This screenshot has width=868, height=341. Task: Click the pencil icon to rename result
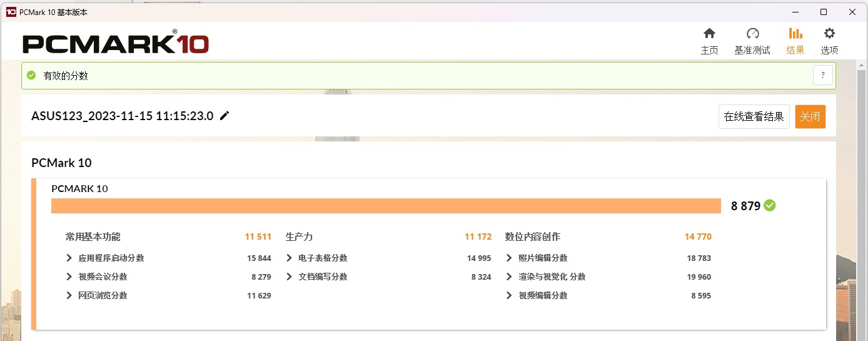(225, 116)
